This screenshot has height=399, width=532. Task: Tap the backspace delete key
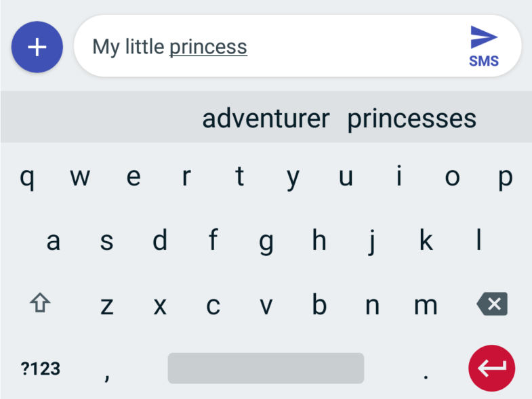coord(492,304)
